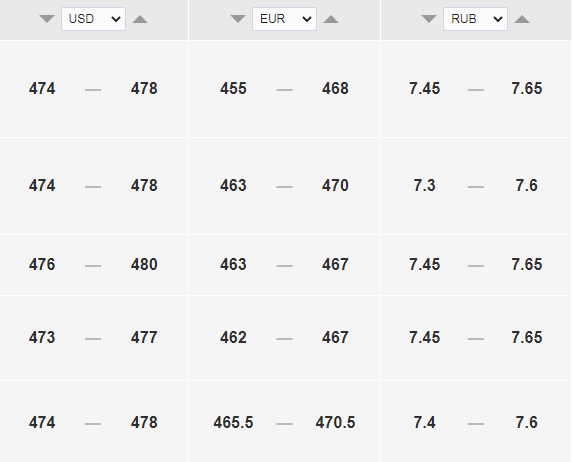
Task: Click the 7.3 RUB buy rate
Action: tap(424, 186)
